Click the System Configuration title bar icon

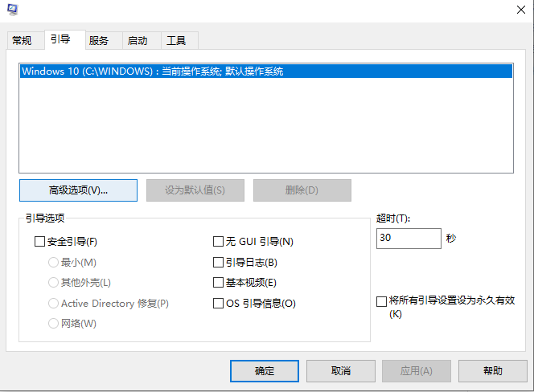[12, 10]
